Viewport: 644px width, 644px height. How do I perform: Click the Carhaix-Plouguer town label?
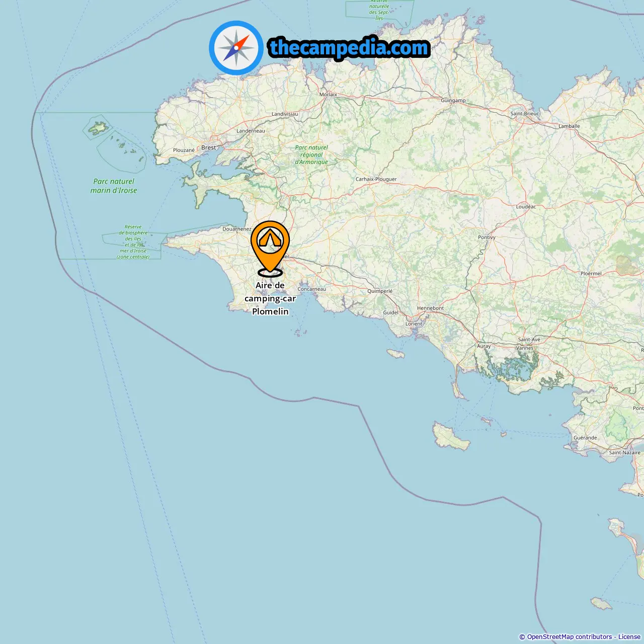tap(376, 179)
